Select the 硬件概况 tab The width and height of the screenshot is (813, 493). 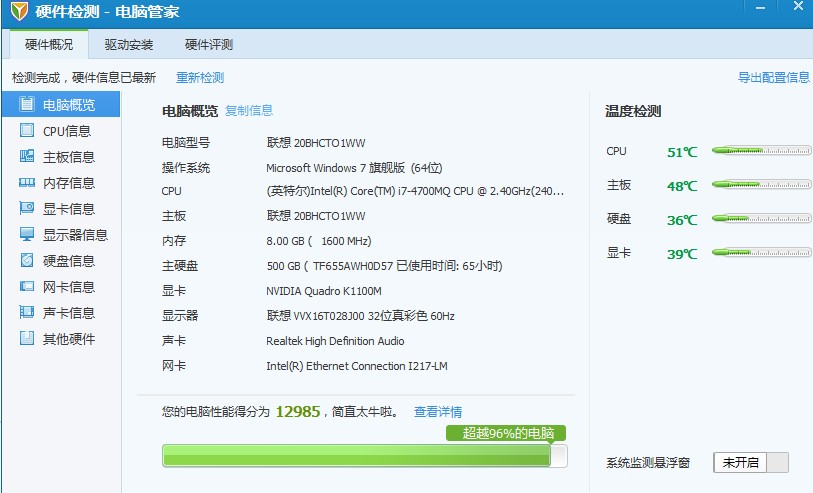[x=49, y=44]
